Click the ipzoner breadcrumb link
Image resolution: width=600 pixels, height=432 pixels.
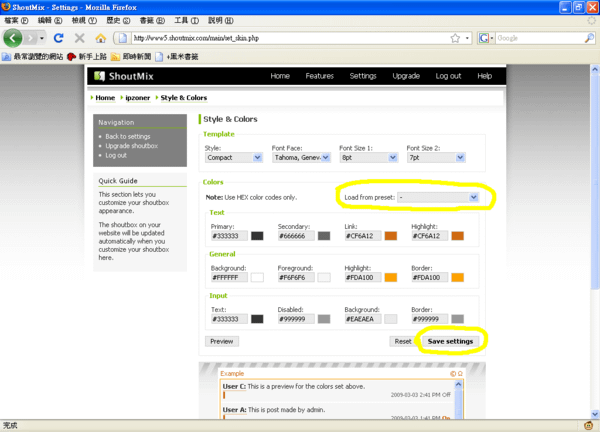pos(137,98)
